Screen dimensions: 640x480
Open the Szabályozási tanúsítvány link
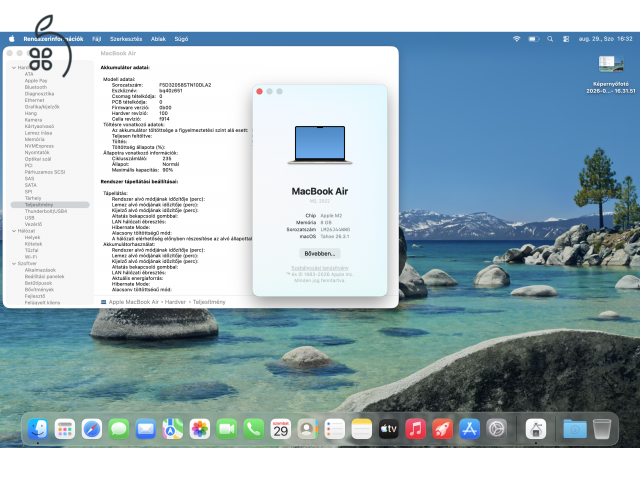pos(320,268)
